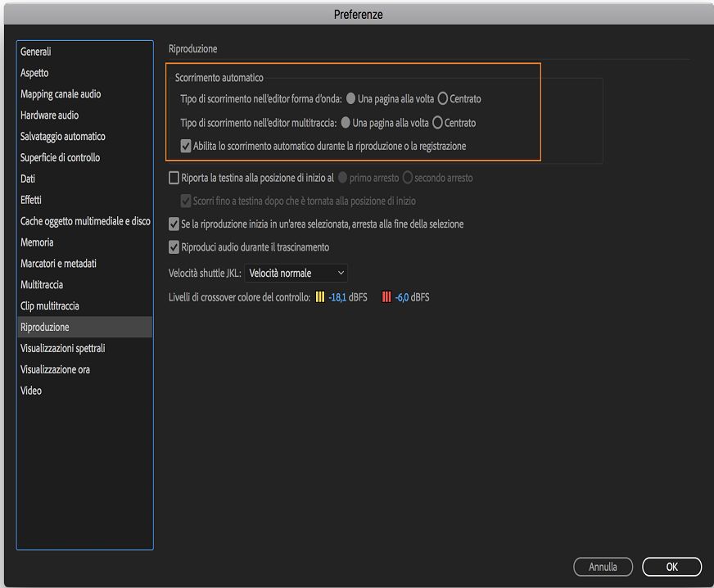
Task: Select 'Centrato' for multitrack editor scrolling
Action: tap(437, 123)
